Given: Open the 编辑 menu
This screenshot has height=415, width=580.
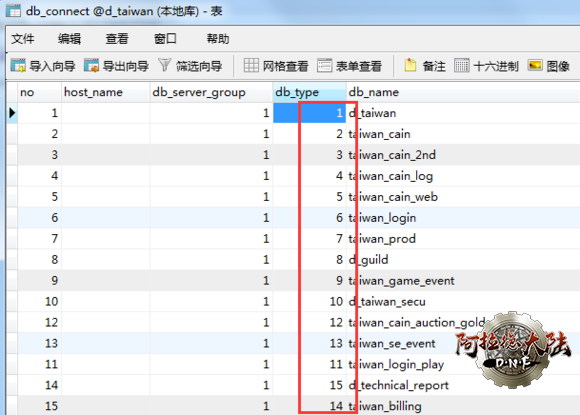Looking at the screenshot, I should (x=70, y=38).
